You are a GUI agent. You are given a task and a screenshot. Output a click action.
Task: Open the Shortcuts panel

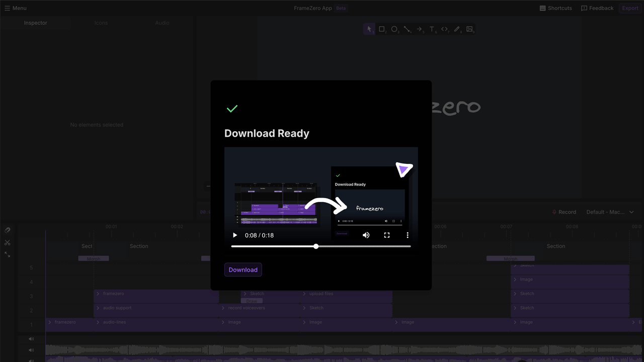pos(556,8)
